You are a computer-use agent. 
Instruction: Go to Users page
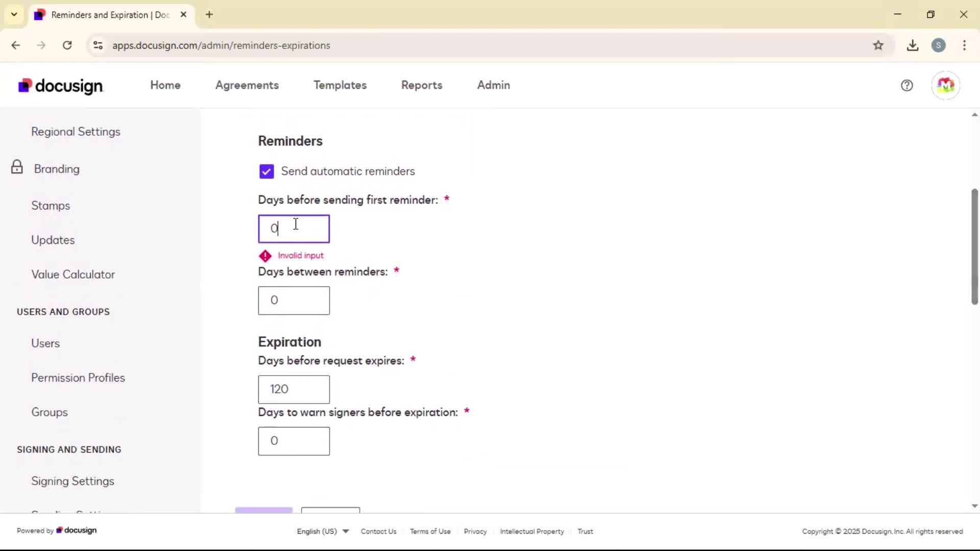pos(45,343)
